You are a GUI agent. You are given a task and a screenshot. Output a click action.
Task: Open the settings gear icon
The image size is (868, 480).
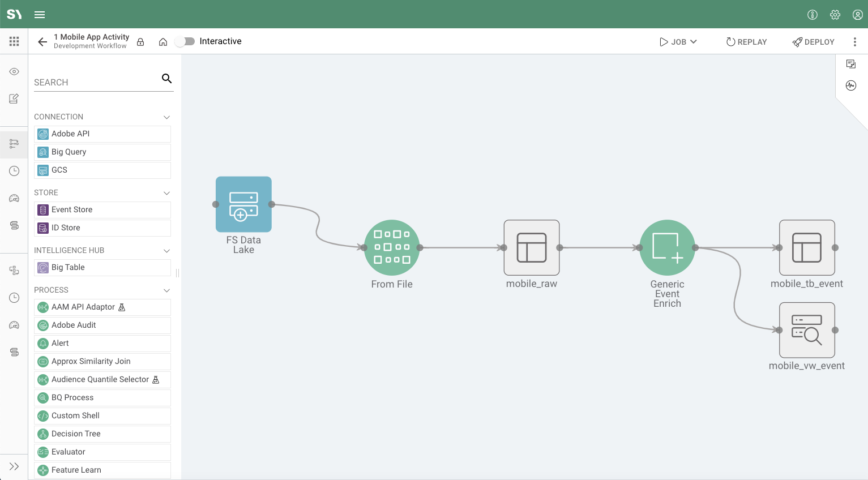[x=835, y=15]
